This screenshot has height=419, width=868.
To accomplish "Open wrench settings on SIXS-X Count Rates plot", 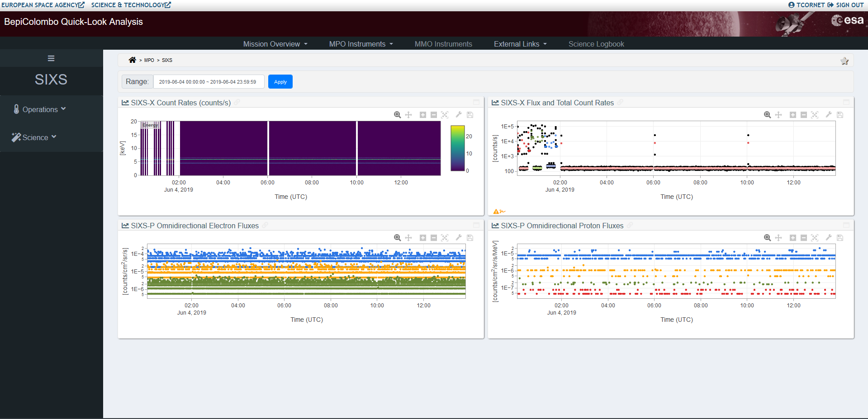I will tap(459, 115).
